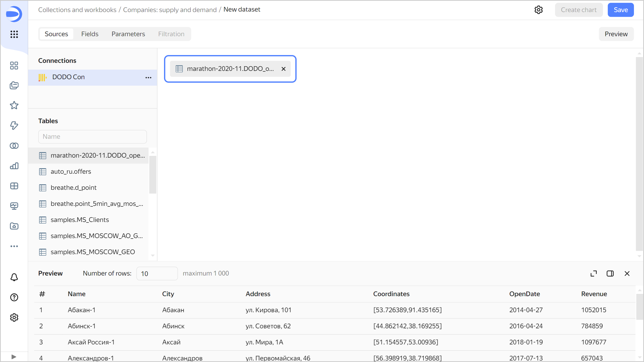Click the Settings gear icon top-right
The width and height of the screenshot is (644, 362).
tap(539, 10)
